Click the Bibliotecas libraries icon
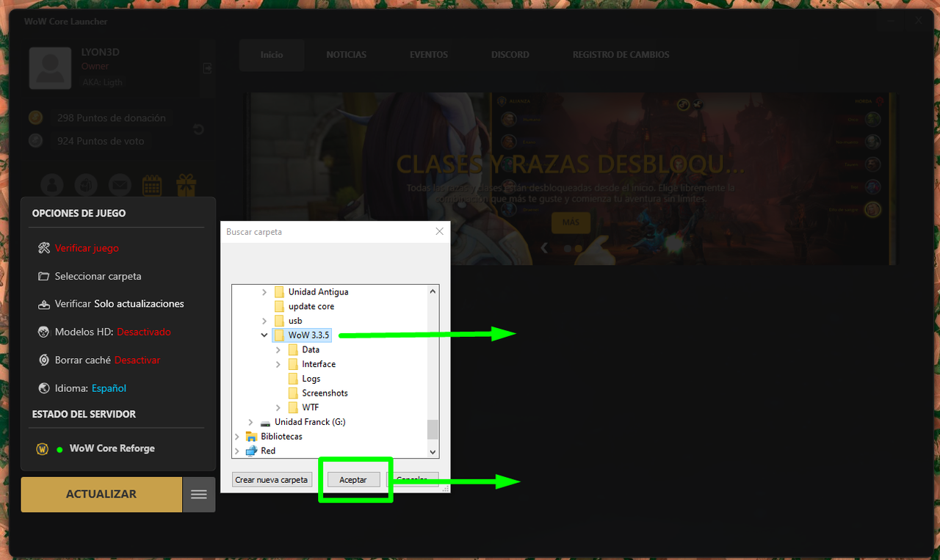 [x=252, y=436]
